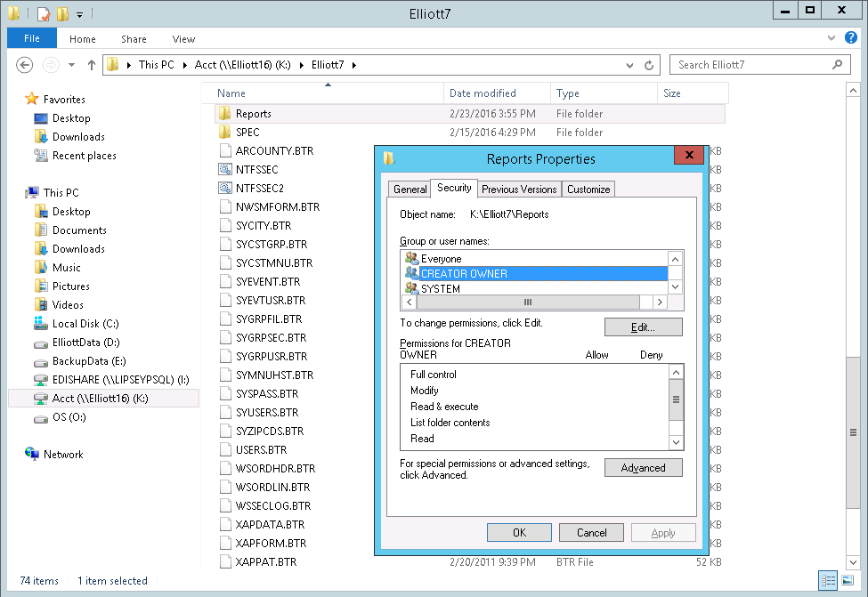
Task: Click the Advanced settings button
Action: (643, 468)
